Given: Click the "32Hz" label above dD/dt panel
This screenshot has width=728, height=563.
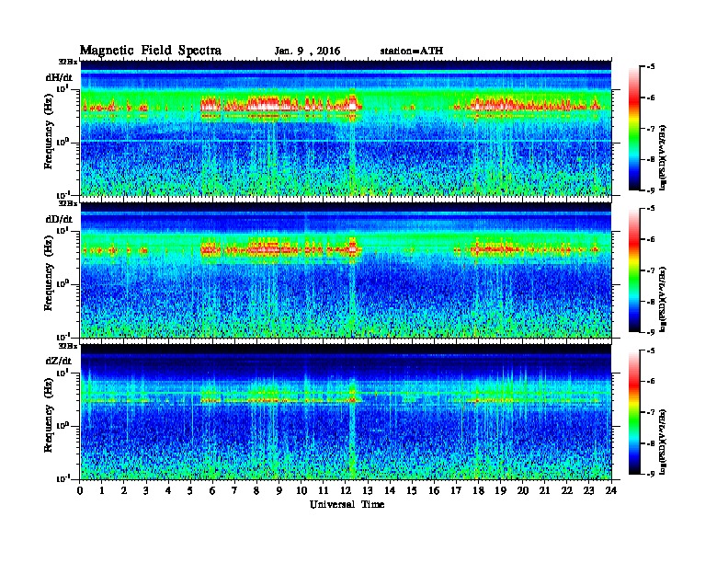Looking at the screenshot, I should coord(67,203).
